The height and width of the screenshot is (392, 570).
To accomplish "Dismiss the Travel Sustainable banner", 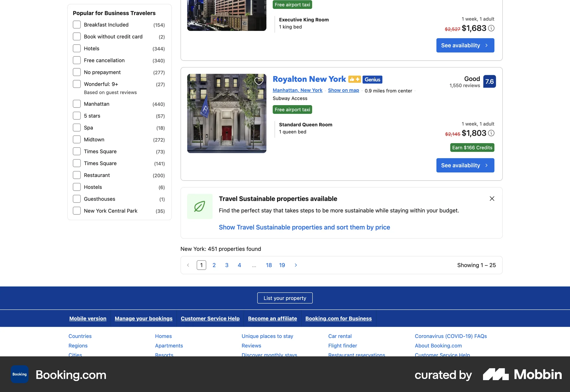I will click(492, 199).
